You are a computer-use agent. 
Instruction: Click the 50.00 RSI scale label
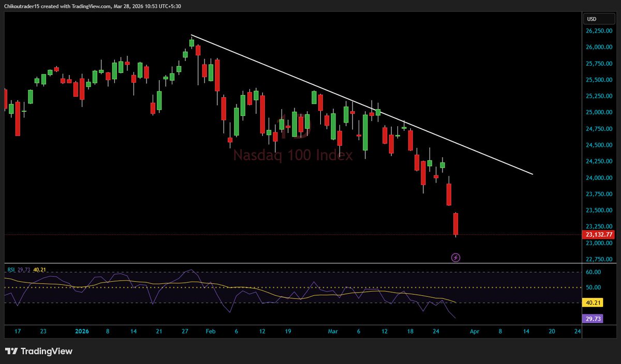pos(593,287)
